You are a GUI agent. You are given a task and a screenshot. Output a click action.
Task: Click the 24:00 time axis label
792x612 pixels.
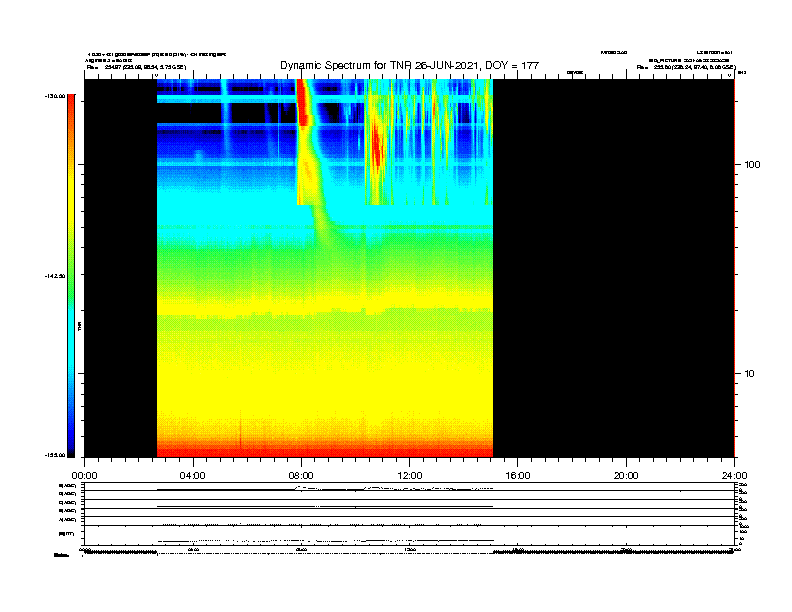[734, 476]
